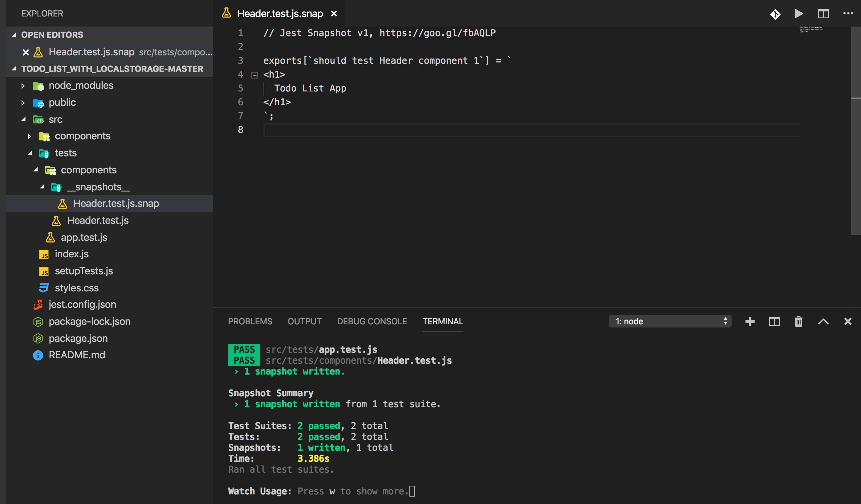The height and width of the screenshot is (504, 861).
Task: Split the terminal pane
Action: pyautogui.click(x=774, y=321)
